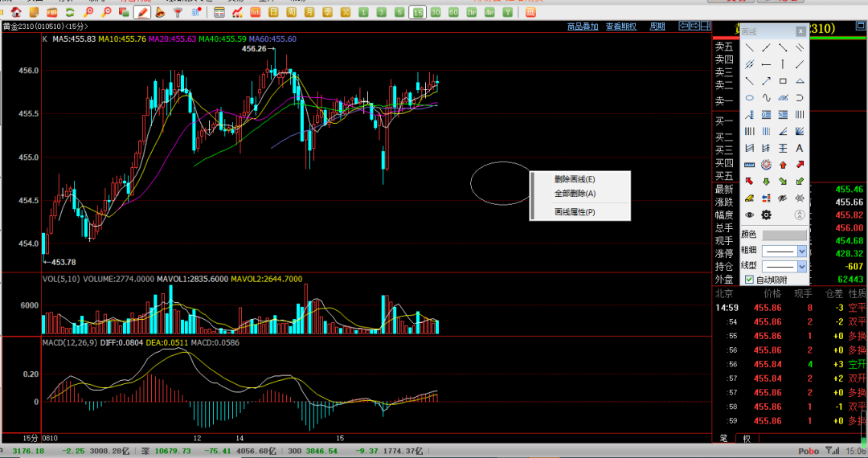Choose 删除画线(E) from context menu

(575, 179)
